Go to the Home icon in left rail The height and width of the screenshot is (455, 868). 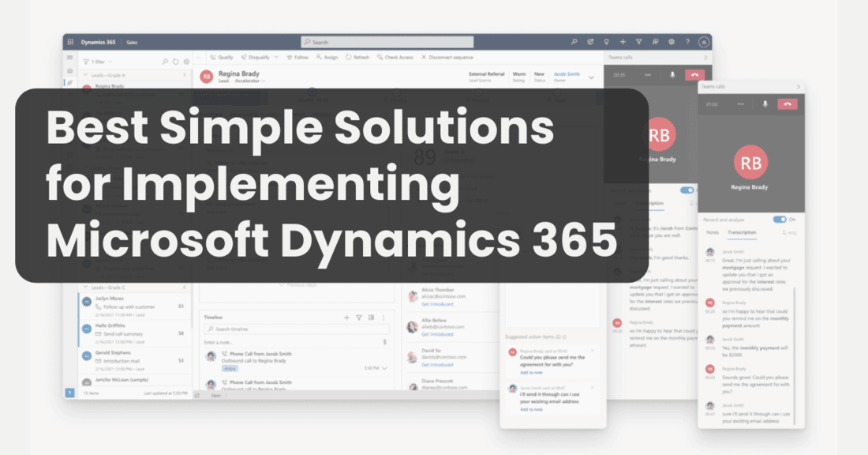[x=69, y=71]
